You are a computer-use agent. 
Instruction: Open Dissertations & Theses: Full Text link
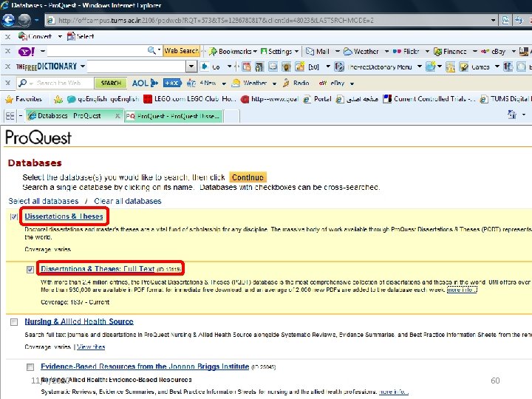[x=98, y=269]
